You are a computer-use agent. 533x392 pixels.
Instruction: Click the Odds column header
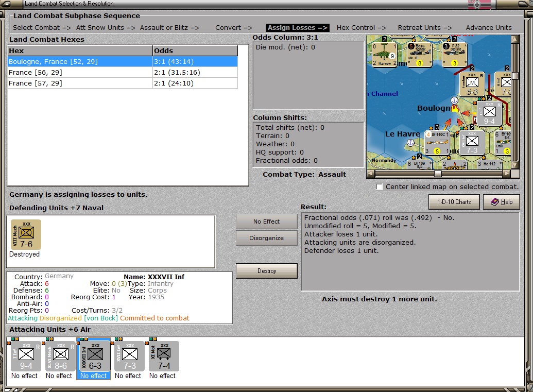click(x=195, y=51)
